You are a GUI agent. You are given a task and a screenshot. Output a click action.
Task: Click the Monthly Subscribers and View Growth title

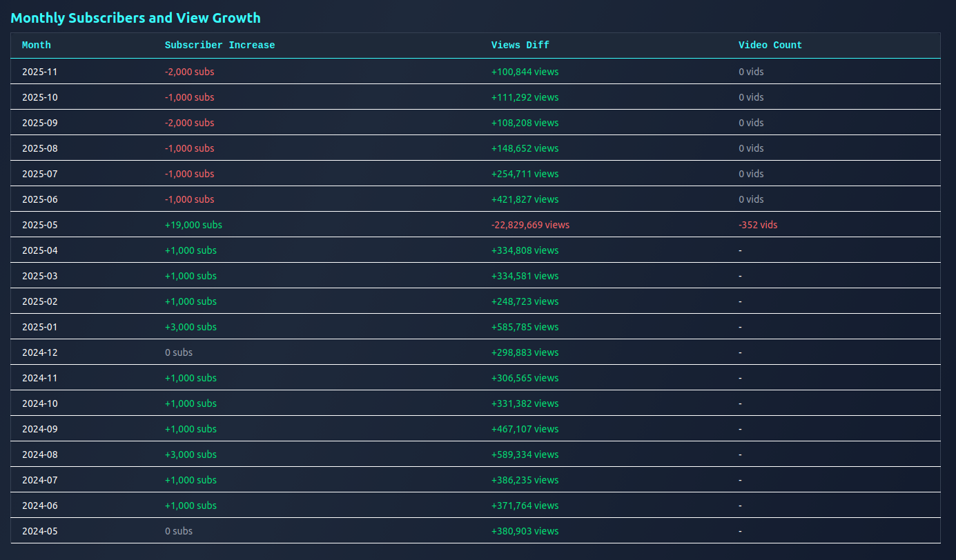click(136, 18)
